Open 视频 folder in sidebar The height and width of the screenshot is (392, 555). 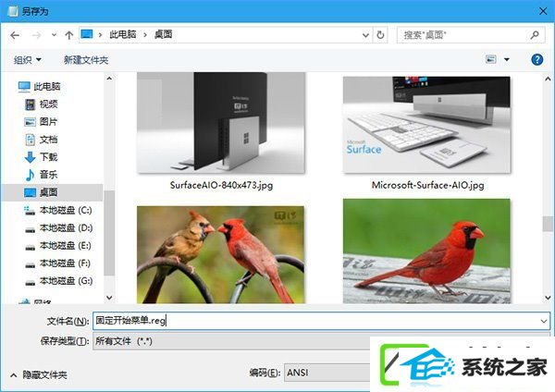[48, 104]
